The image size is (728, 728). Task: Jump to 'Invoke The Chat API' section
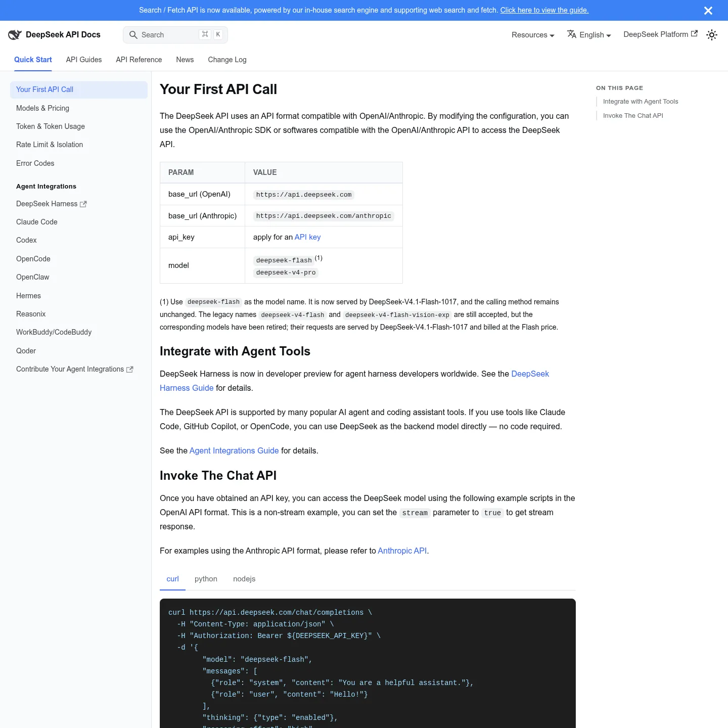coord(633,116)
